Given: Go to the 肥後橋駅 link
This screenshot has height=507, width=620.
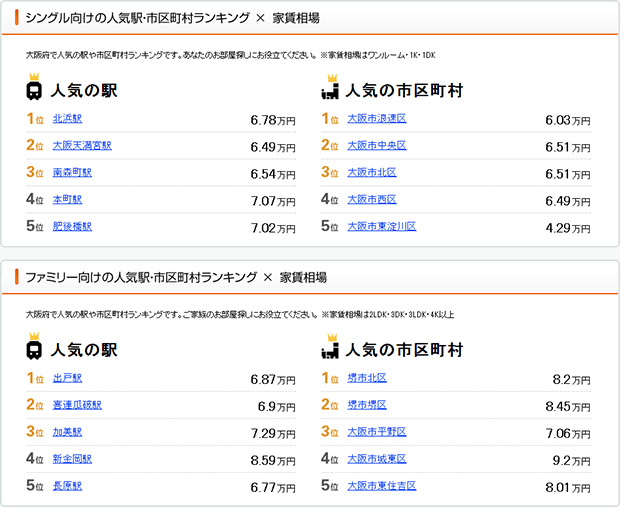Looking at the screenshot, I should pyautogui.click(x=72, y=226).
